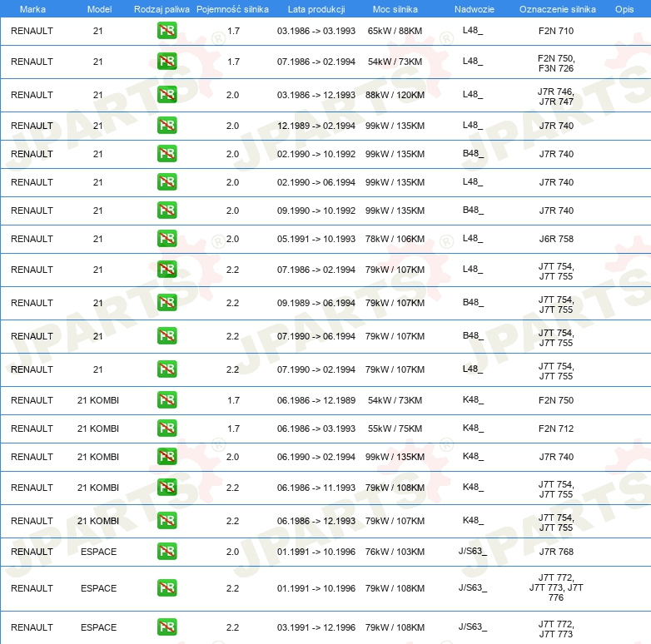
Task: Select the engine codes J7T 772, J7T 773, J7T 776
Action: point(556,587)
